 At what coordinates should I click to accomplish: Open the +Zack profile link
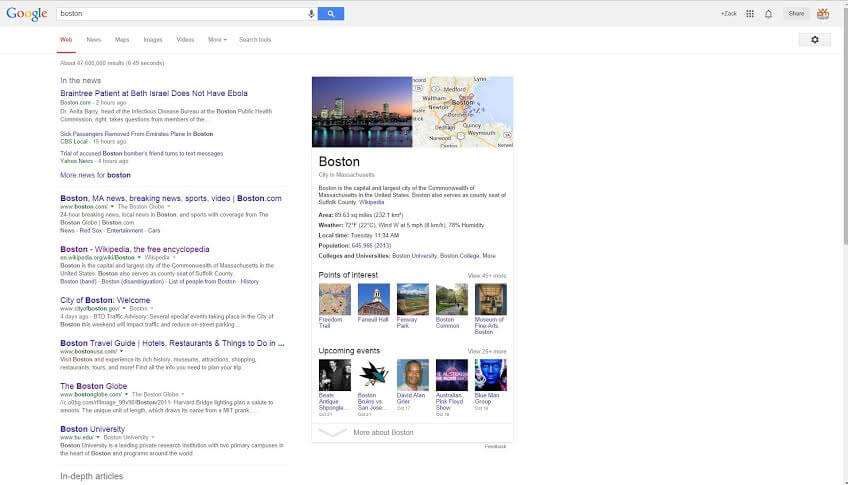pos(728,14)
